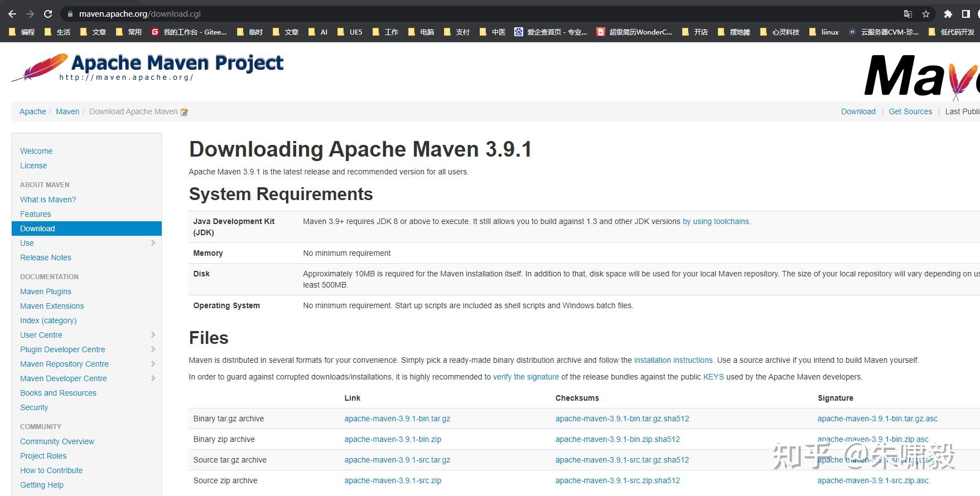Reload the page with the refresh icon
This screenshot has width=980, height=496.
point(48,14)
